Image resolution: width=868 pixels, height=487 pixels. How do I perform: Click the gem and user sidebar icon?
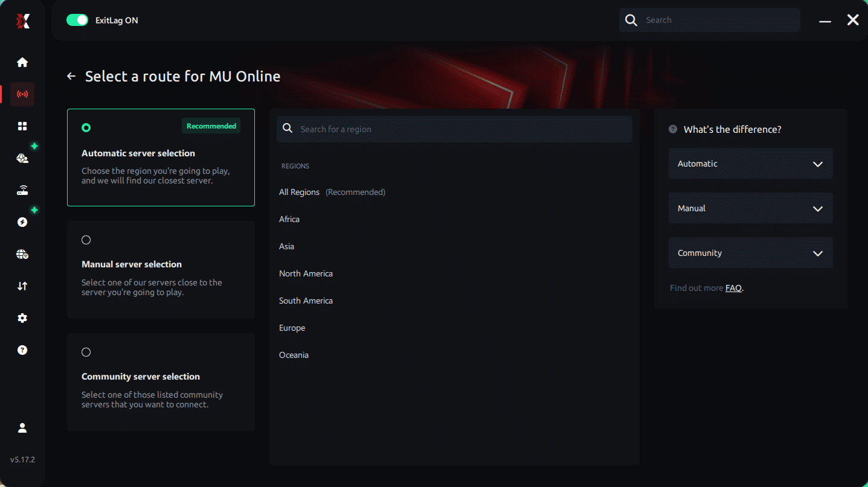click(22, 158)
